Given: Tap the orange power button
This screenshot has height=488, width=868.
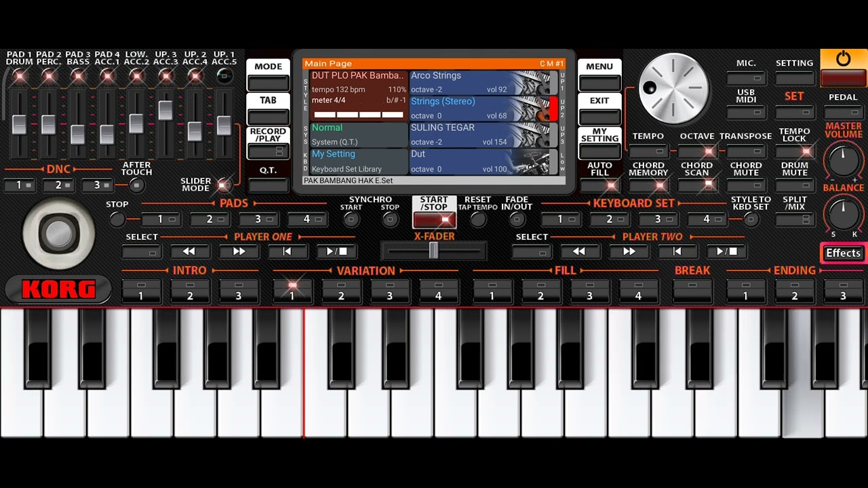Looking at the screenshot, I should point(843,68).
